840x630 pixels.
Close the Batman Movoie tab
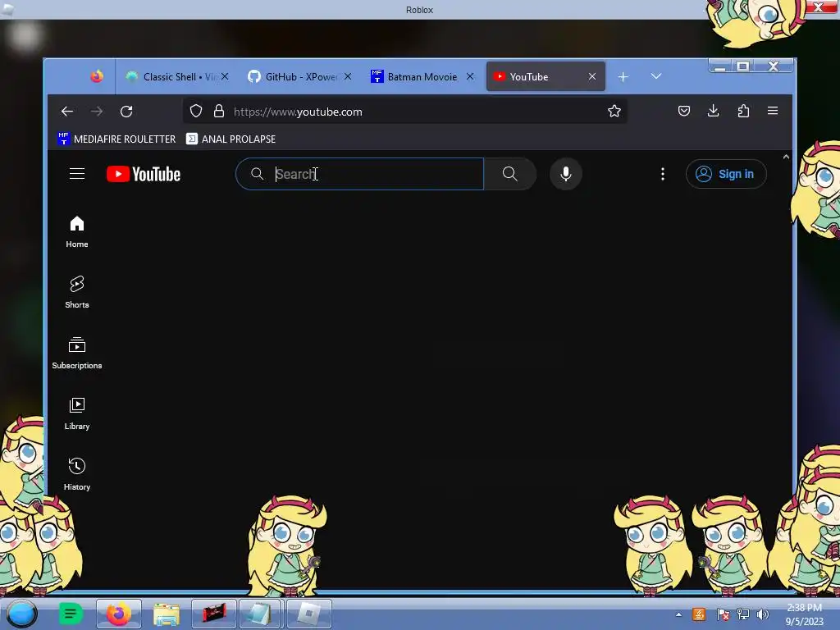(x=470, y=76)
